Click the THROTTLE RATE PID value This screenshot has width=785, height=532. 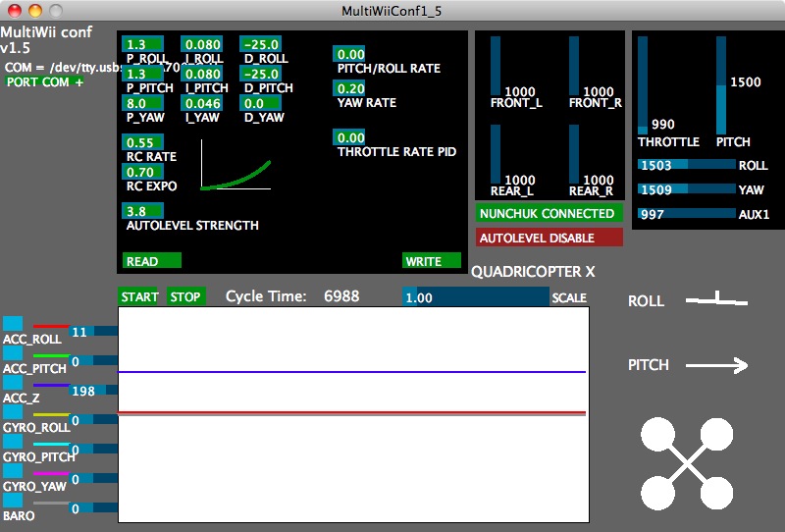[x=349, y=137]
